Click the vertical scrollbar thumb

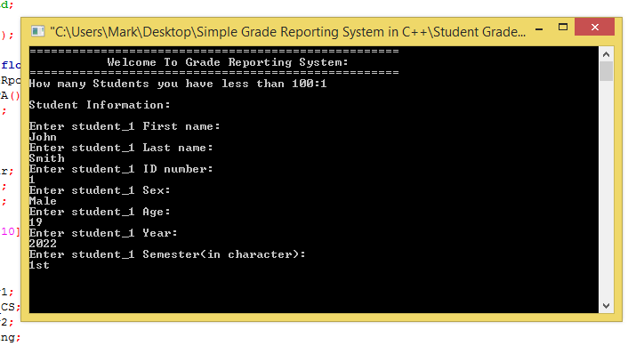point(607,71)
